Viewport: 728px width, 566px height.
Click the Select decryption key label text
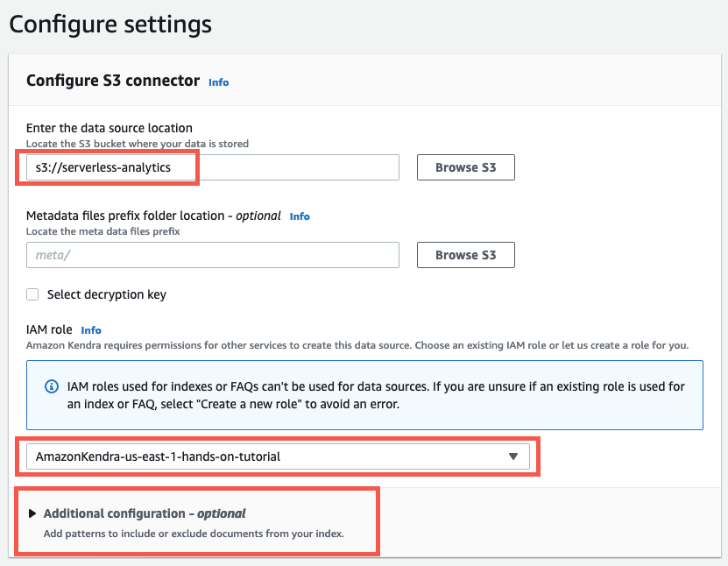click(x=110, y=294)
